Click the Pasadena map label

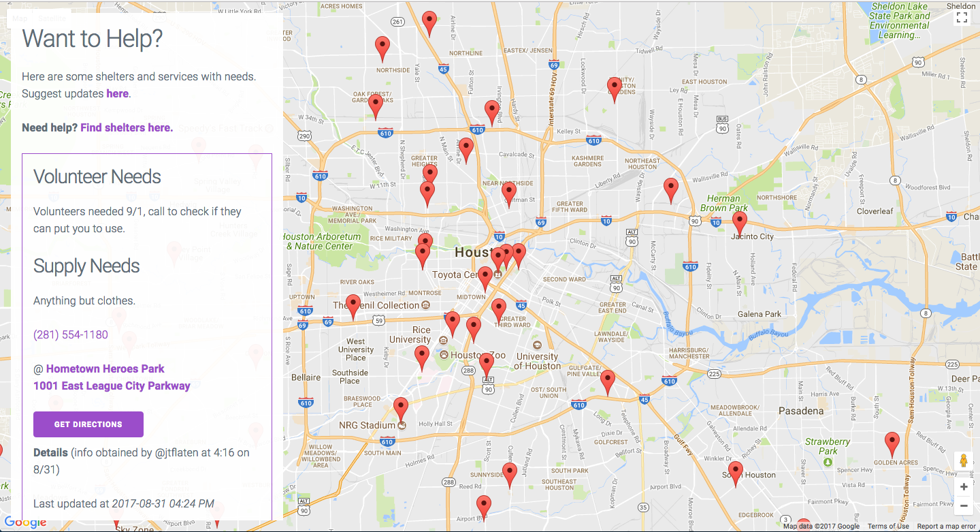(x=801, y=411)
